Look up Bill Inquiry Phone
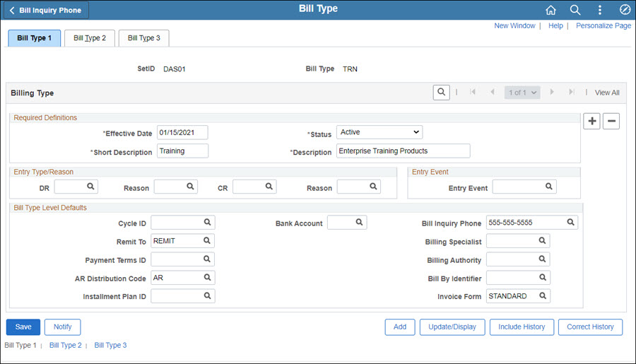The width and height of the screenshot is (636, 364). 570,222
